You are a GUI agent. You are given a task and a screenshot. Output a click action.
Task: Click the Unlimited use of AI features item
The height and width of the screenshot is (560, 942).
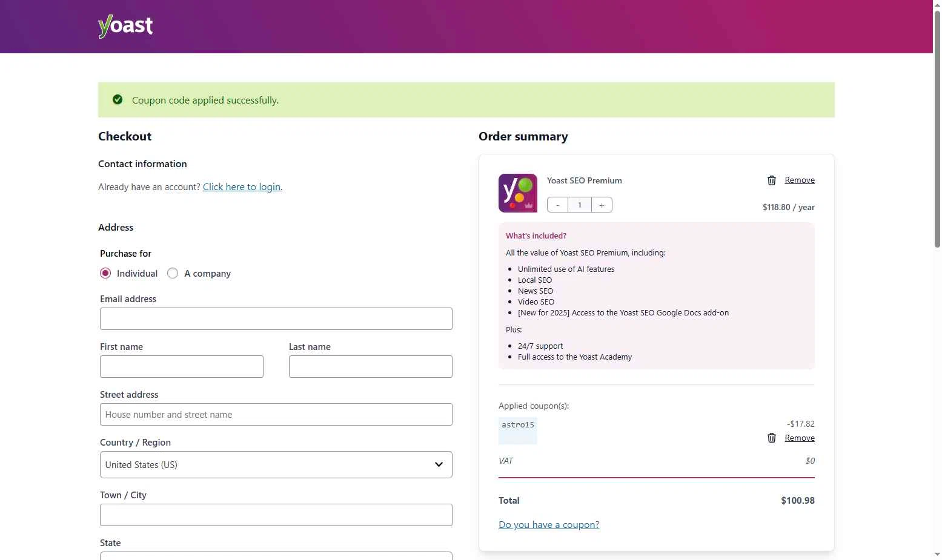pos(566,269)
